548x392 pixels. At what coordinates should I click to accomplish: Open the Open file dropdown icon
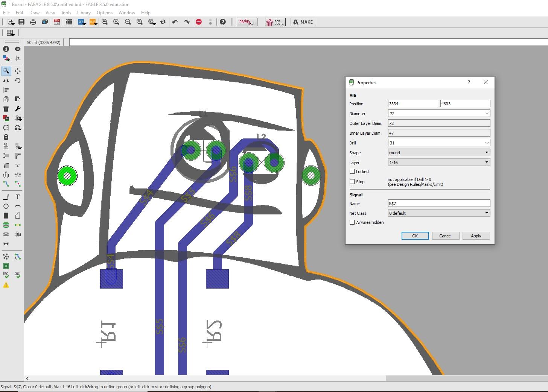[x=11, y=22]
